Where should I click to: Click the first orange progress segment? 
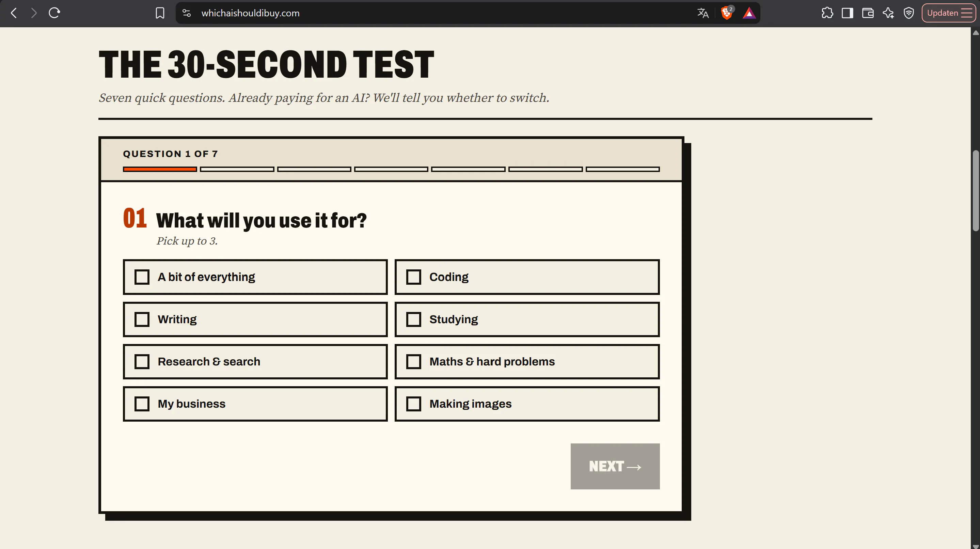pyautogui.click(x=160, y=169)
